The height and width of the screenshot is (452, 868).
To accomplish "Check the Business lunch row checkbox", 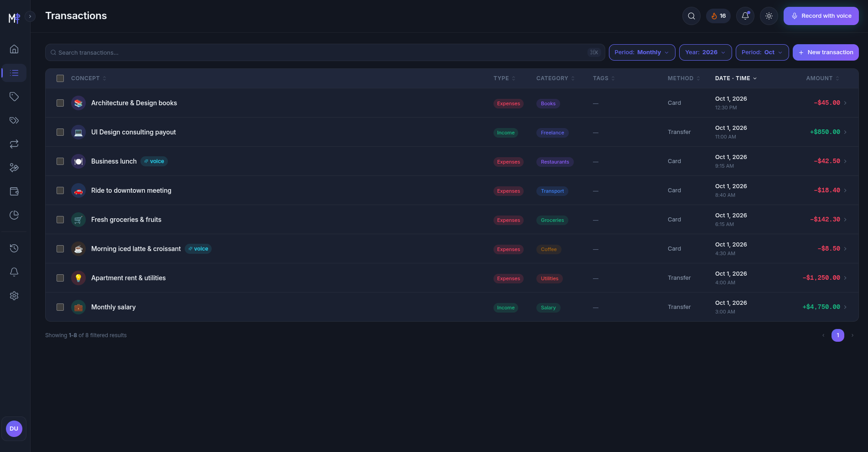I will pyautogui.click(x=60, y=161).
